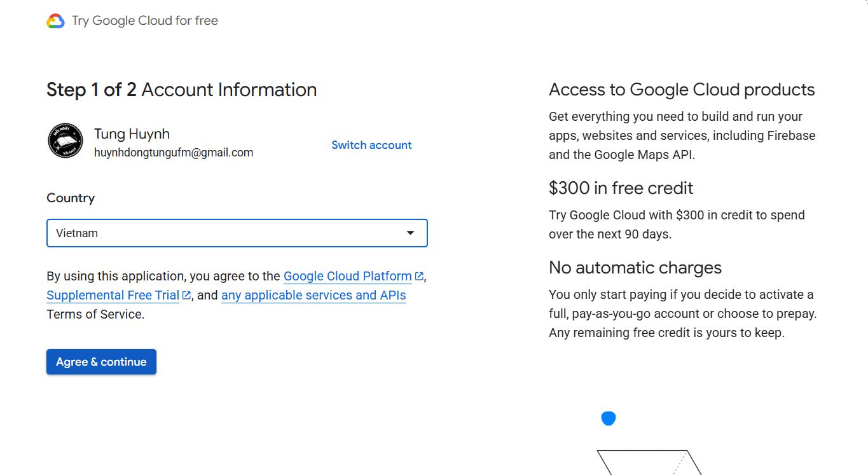Viewport: 868px width, 475px height.
Task: Click the Google Cloud logo
Action: click(55, 21)
